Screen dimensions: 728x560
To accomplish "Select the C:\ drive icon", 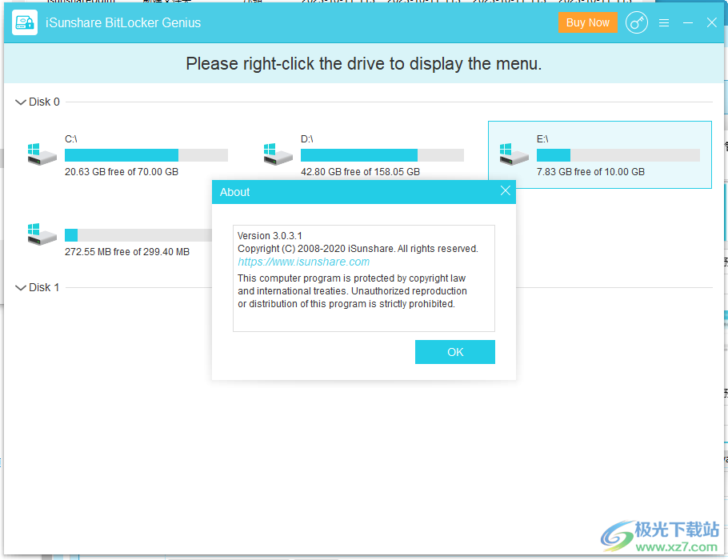I will 42,154.
